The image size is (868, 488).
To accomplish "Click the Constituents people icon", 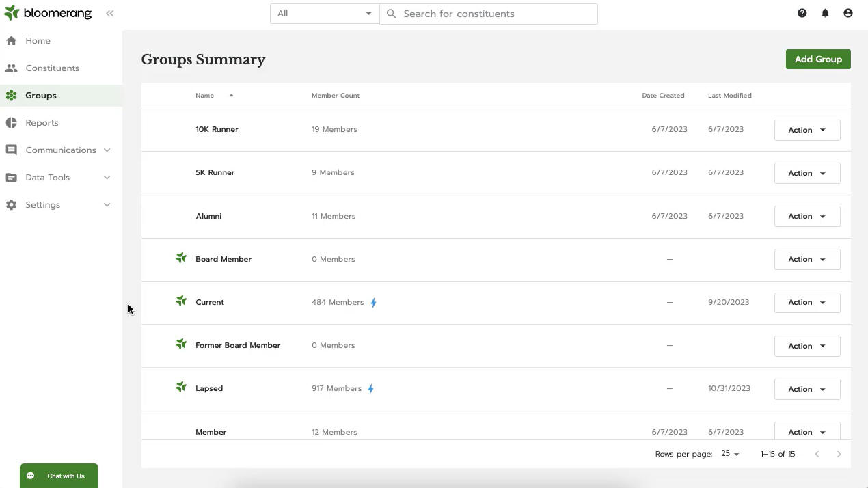I will pos(11,68).
